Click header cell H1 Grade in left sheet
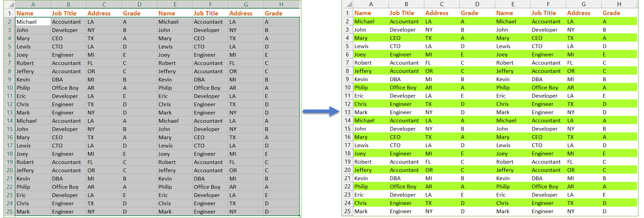644x218 pixels. [x=281, y=13]
